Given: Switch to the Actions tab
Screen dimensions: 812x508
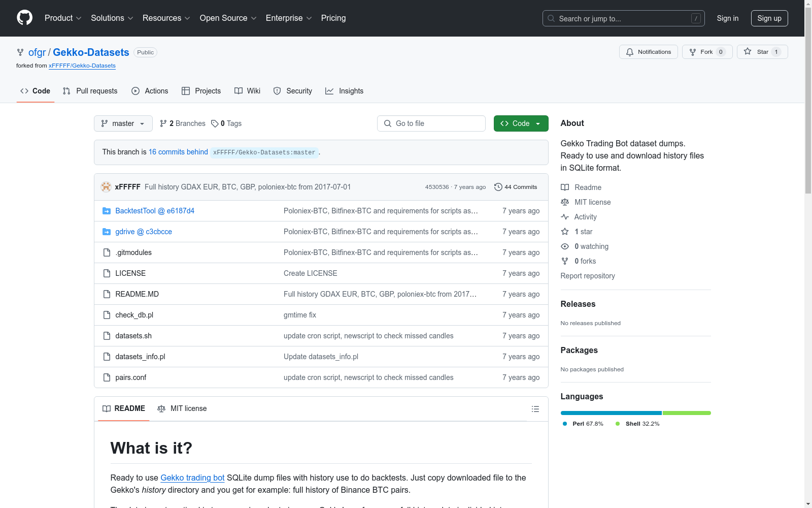Looking at the screenshot, I should pos(150,91).
